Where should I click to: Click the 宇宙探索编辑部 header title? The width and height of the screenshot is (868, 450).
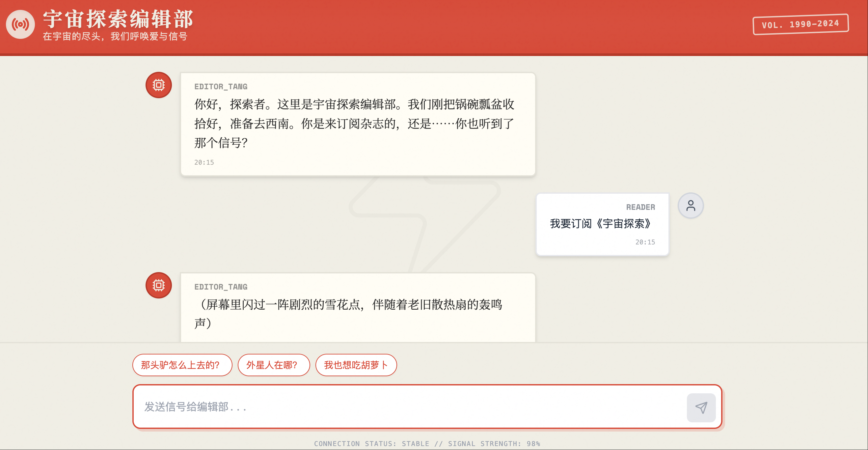(118, 19)
